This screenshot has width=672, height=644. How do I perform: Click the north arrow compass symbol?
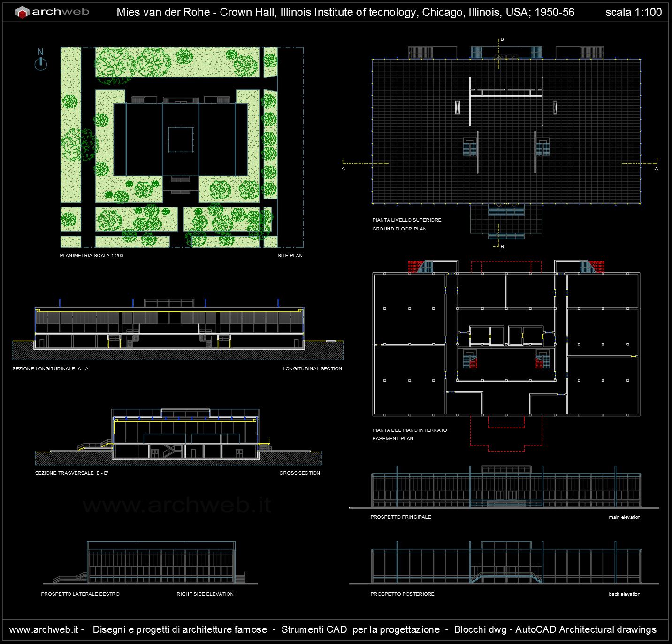coord(41,60)
